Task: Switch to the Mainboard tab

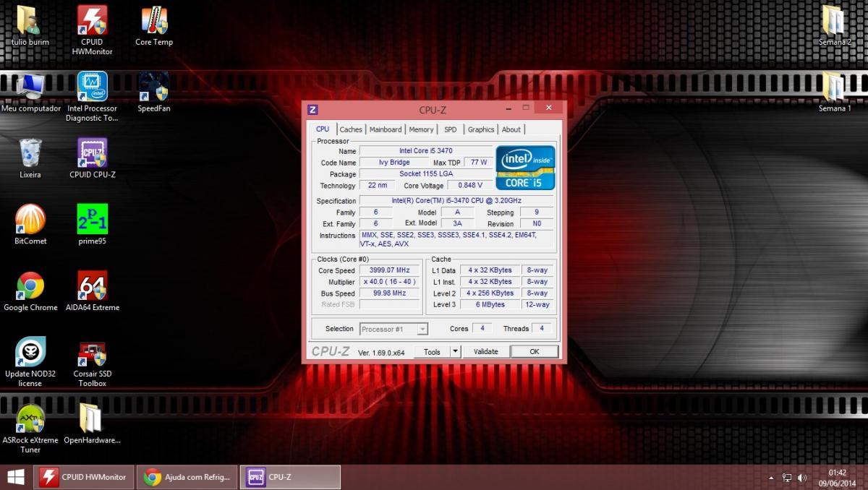Action: (x=386, y=129)
